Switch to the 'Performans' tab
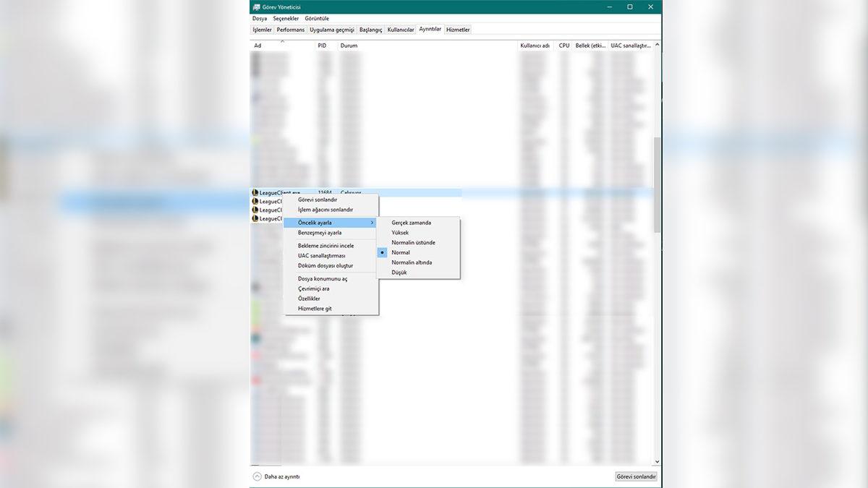Viewport: 868px width, 488px height. click(x=291, y=30)
